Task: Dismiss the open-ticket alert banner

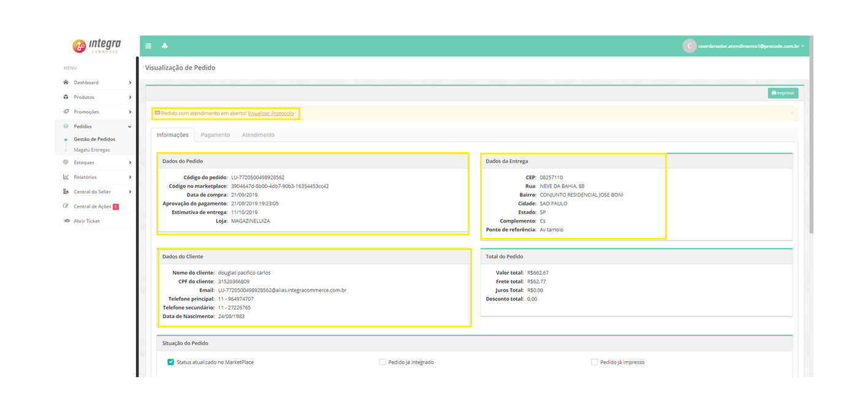Action: [792, 113]
